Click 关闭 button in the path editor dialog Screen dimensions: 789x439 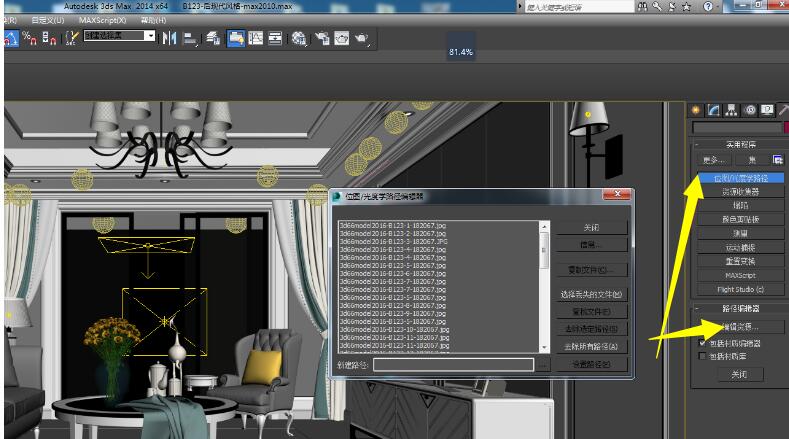click(592, 228)
